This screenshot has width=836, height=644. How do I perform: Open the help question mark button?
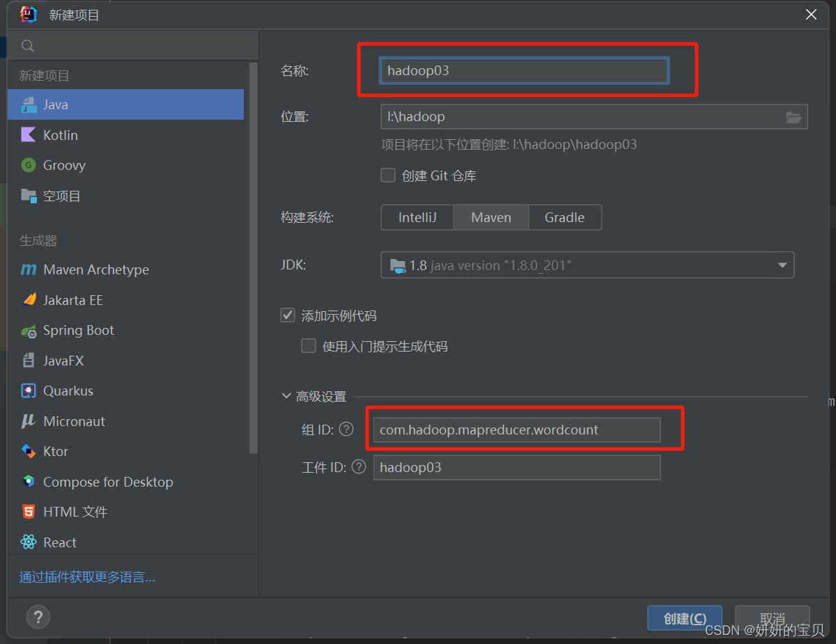click(38, 617)
